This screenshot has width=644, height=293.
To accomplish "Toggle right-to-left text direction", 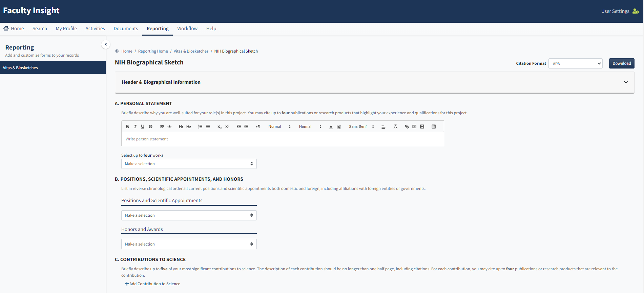I will (258, 126).
